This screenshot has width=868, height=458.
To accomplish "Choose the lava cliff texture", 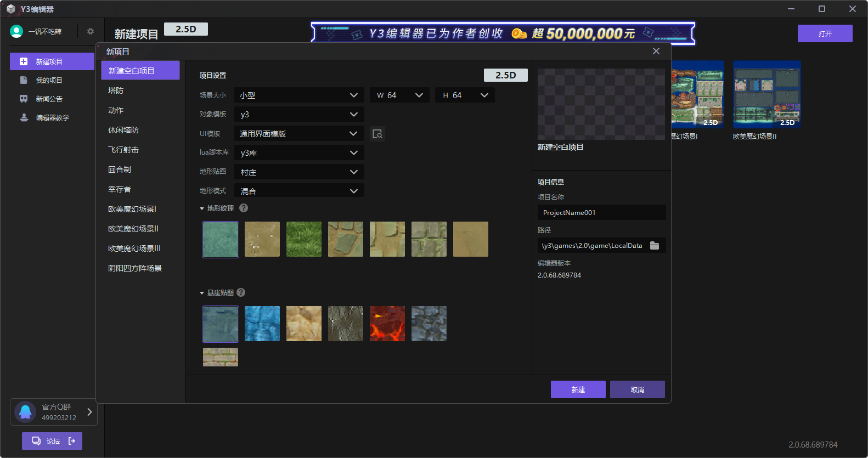I will click(387, 324).
